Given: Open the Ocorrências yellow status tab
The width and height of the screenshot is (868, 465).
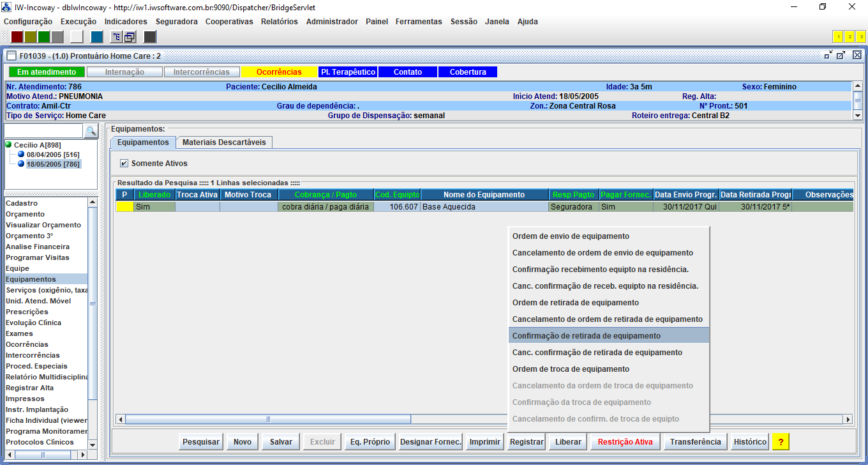Looking at the screenshot, I should point(279,72).
